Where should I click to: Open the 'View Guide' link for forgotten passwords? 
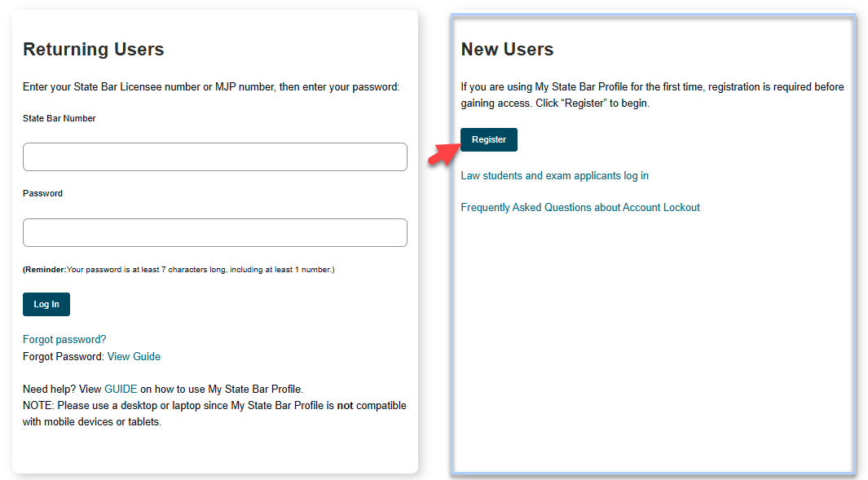point(134,356)
